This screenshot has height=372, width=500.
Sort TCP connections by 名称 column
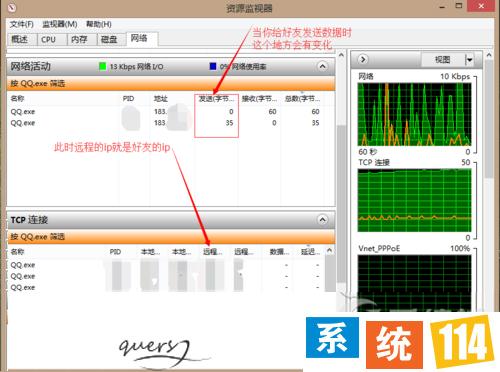[x=17, y=252]
